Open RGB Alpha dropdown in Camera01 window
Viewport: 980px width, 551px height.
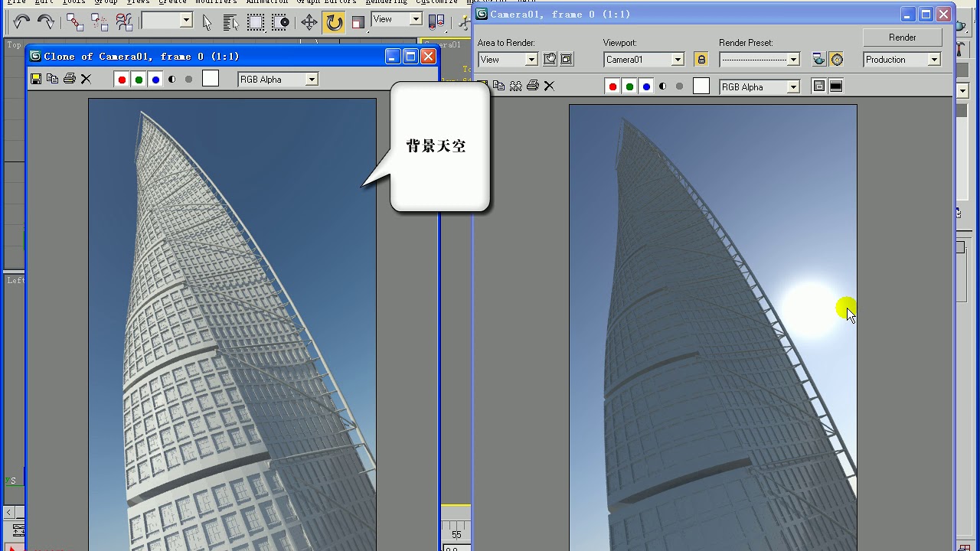pos(759,86)
